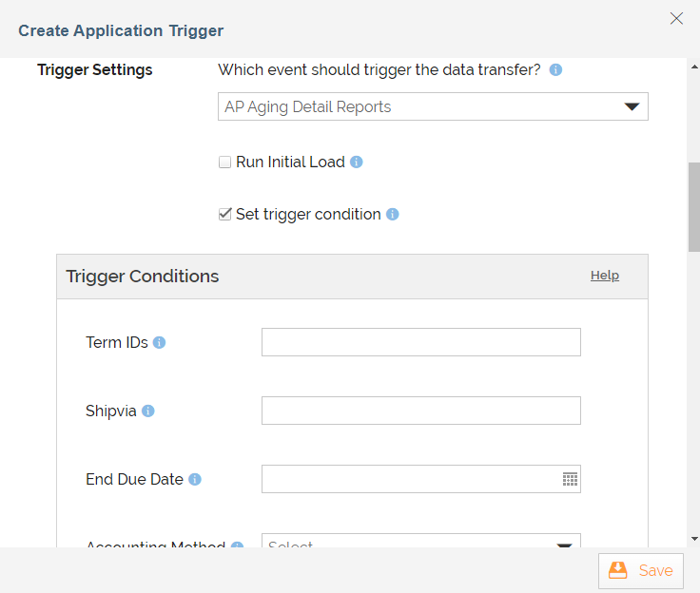The height and width of the screenshot is (593, 700).
Task: Click info icon beside trigger event question
Action: [x=555, y=69]
